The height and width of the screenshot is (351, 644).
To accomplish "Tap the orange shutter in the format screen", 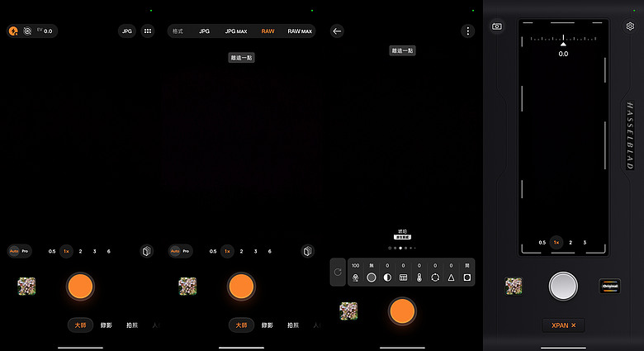I will (241, 287).
